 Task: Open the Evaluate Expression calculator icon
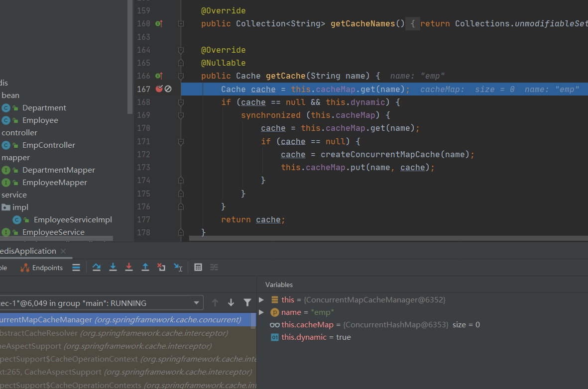pyautogui.click(x=198, y=267)
